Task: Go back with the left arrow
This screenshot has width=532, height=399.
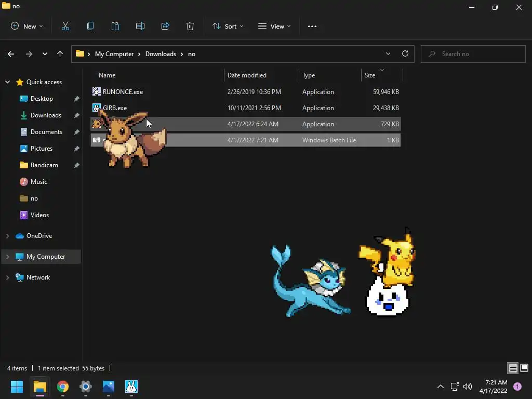Action: pyautogui.click(x=11, y=54)
